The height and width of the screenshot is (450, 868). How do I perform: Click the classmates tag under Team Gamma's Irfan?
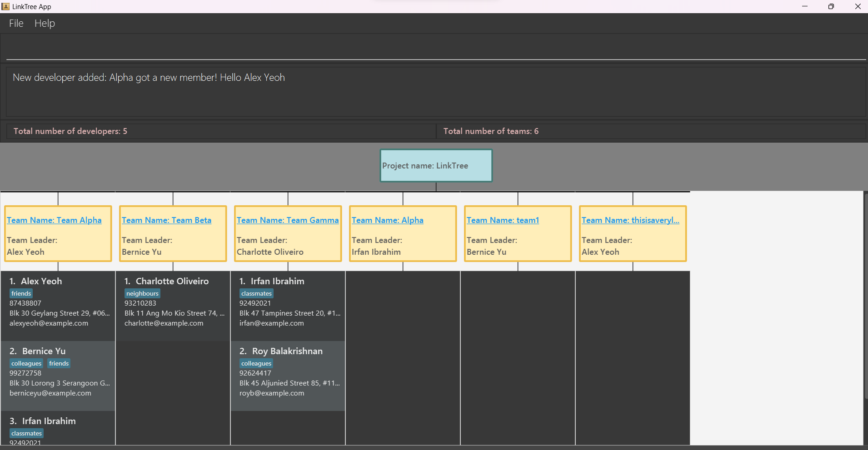coord(256,294)
